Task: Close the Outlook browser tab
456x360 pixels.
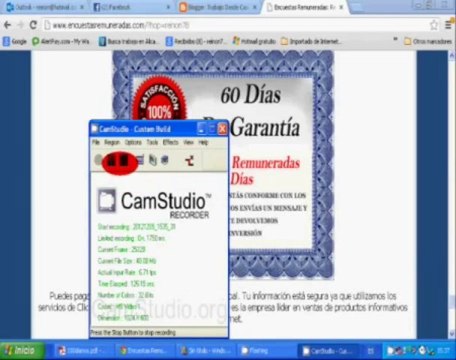Action: point(82,7)
